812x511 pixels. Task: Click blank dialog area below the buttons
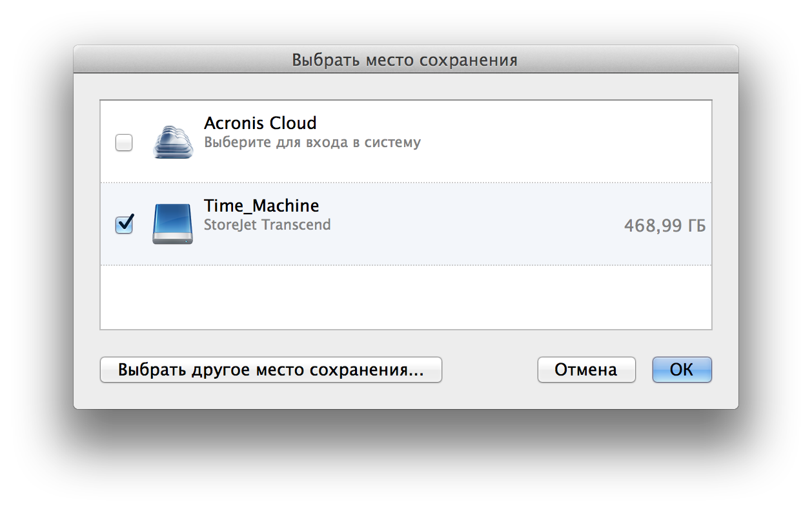pos(405,396)
